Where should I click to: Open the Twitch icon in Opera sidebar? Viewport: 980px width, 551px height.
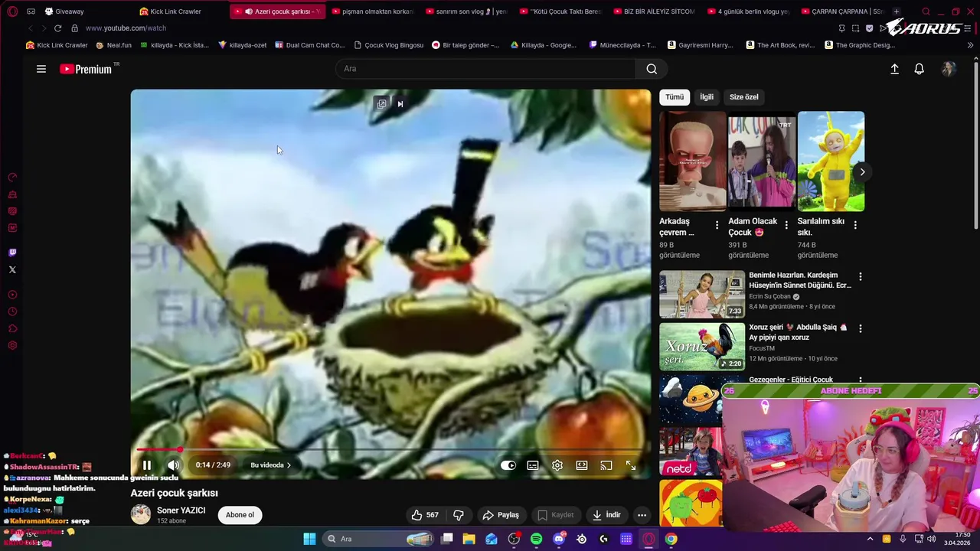[x=12, y=253]
